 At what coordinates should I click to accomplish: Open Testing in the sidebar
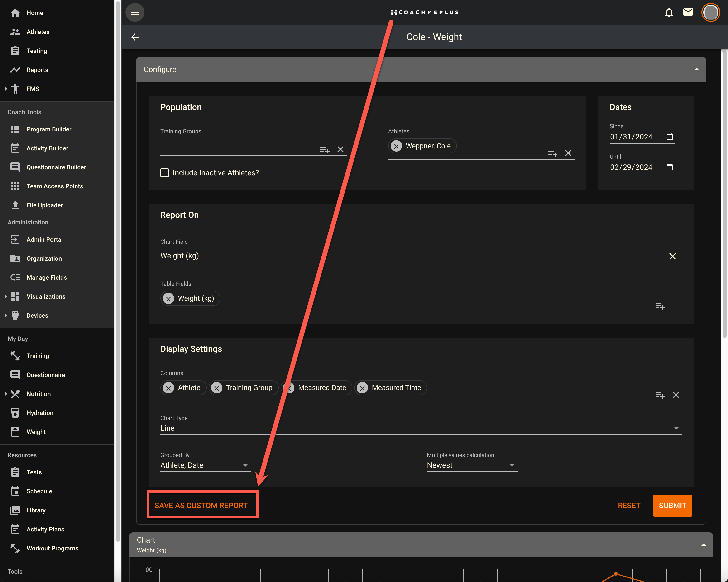tap(57, 51)
